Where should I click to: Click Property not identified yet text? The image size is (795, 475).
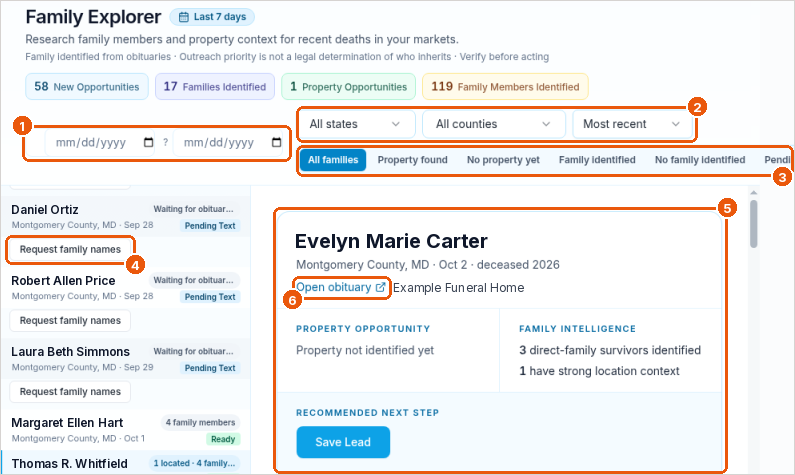(x=365, y=350)
